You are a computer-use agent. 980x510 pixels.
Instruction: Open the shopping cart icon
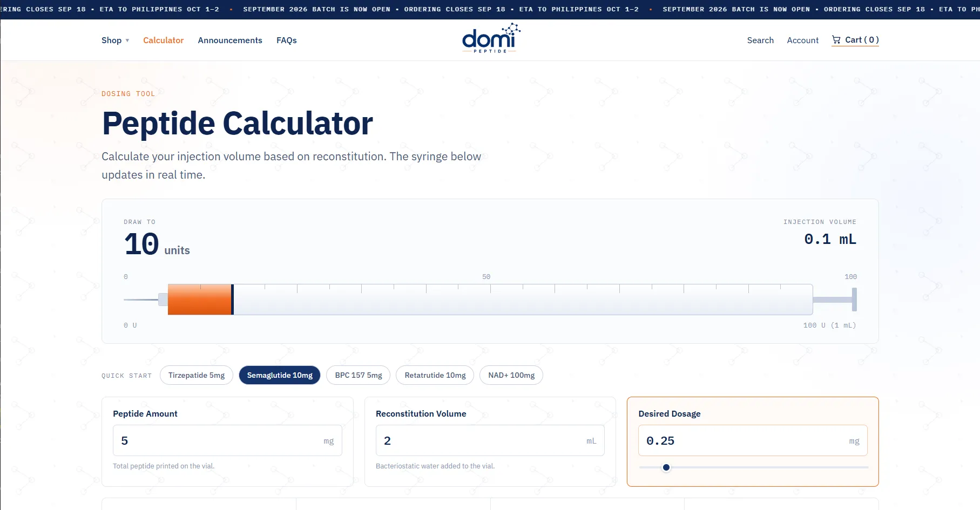pyautogui.click(x=836, y=39)
